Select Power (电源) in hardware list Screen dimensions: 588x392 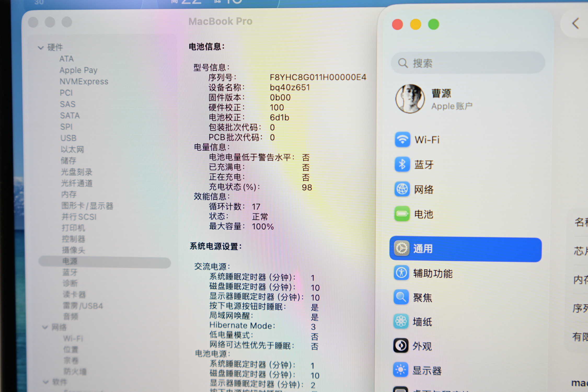point(70,261)
